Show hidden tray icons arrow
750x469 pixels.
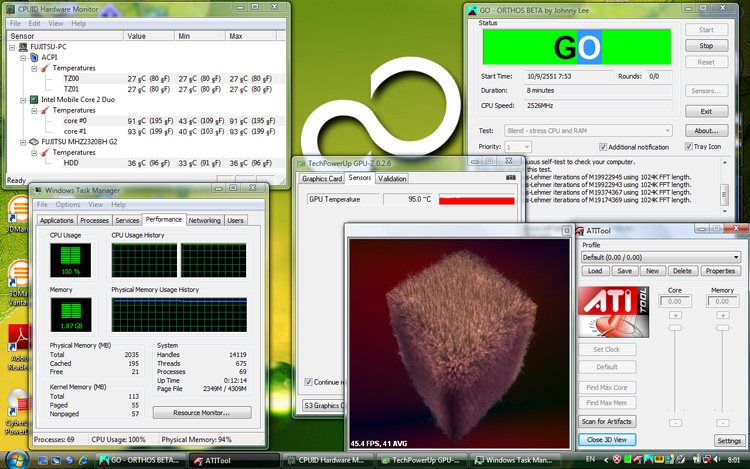click(x=606, y=460)
